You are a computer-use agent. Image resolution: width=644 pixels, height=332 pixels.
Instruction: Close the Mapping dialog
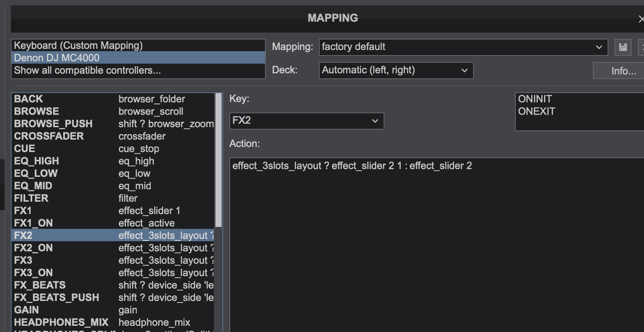(641, 19)
